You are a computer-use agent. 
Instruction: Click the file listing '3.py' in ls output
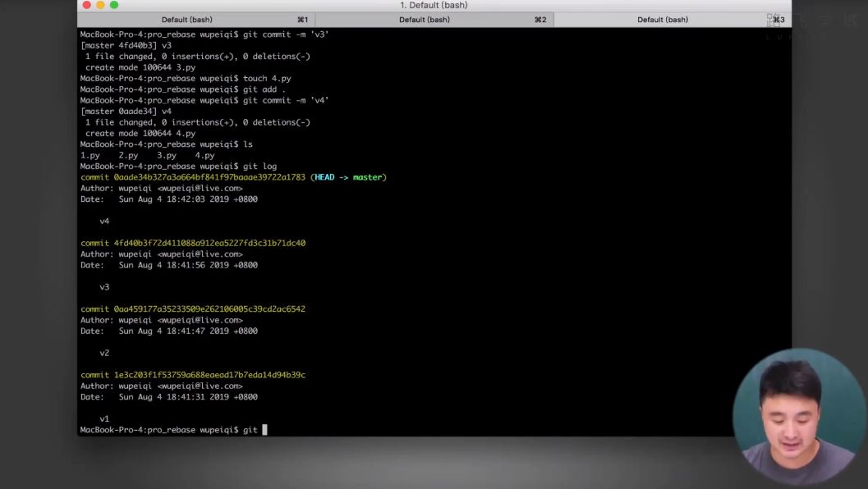(166, 155)
